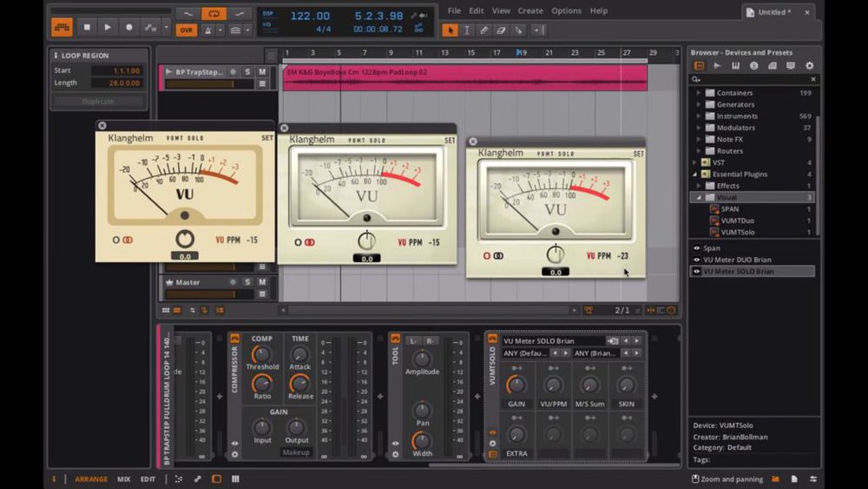Image resolution: width=868 pixels, height=489 pixels.
Task: Mute the BP TrapStep track
Action: [262, 72]
